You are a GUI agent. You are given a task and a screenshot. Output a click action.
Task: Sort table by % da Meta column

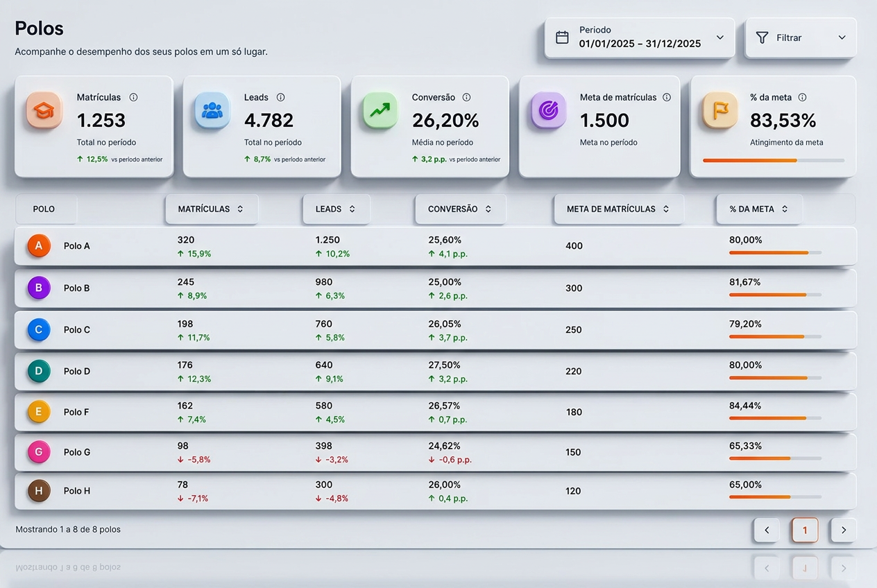[759, 209]
